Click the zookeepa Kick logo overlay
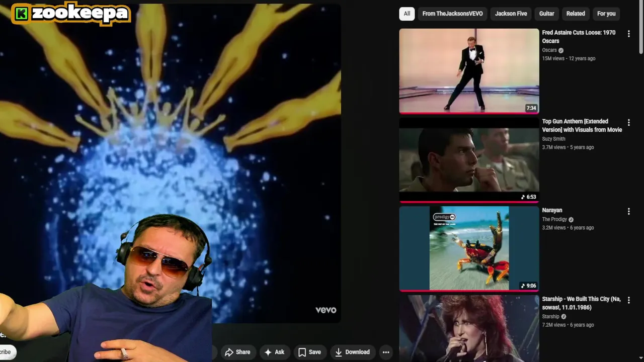 (71, 14)
